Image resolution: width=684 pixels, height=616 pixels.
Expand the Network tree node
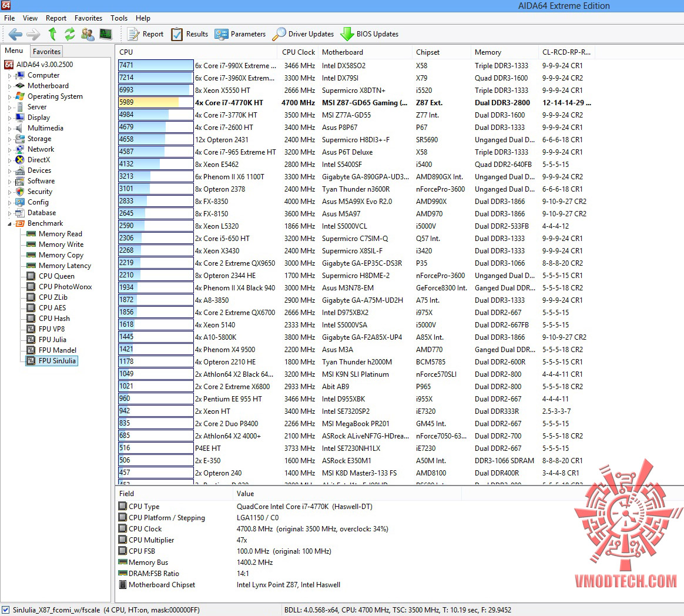[x=9, y=150]
